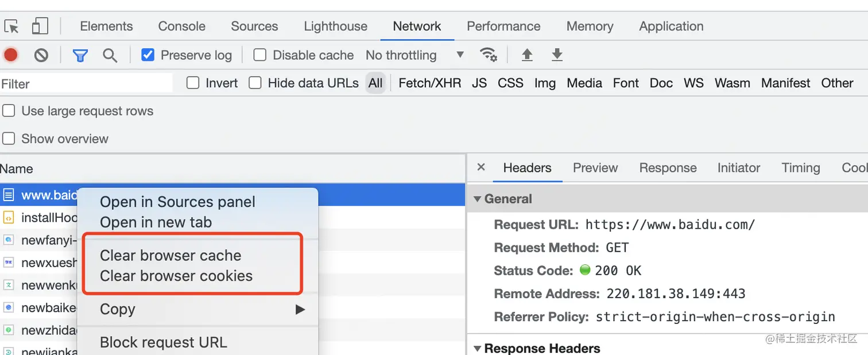Open network conditions wifi icon
This screenshot has height=355, width=868.
488,55
